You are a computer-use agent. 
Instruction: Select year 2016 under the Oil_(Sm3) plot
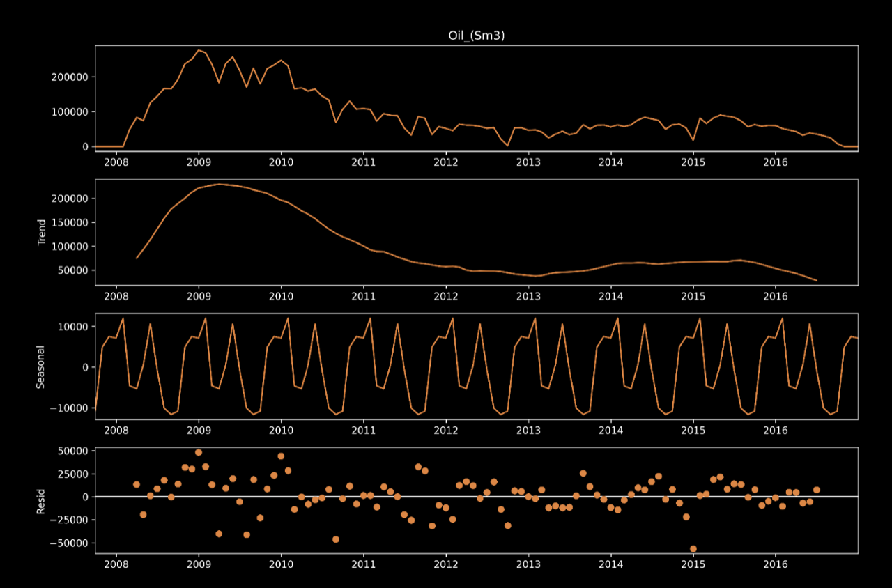[776, 162]
